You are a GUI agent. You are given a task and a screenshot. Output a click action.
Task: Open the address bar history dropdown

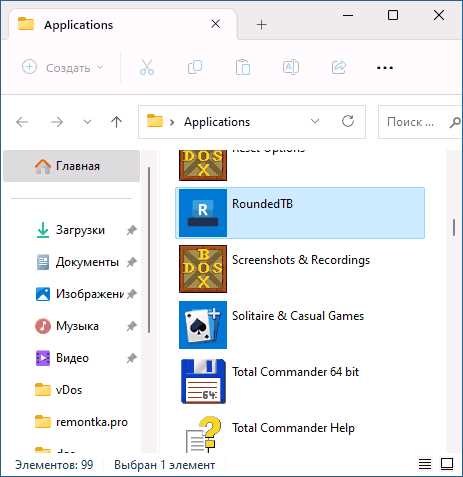click(315, 121)
